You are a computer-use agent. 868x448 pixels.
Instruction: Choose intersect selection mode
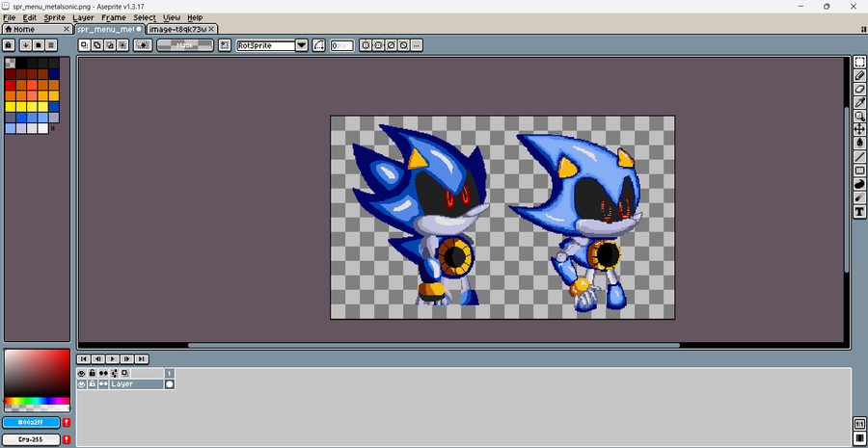pos(122,45)
